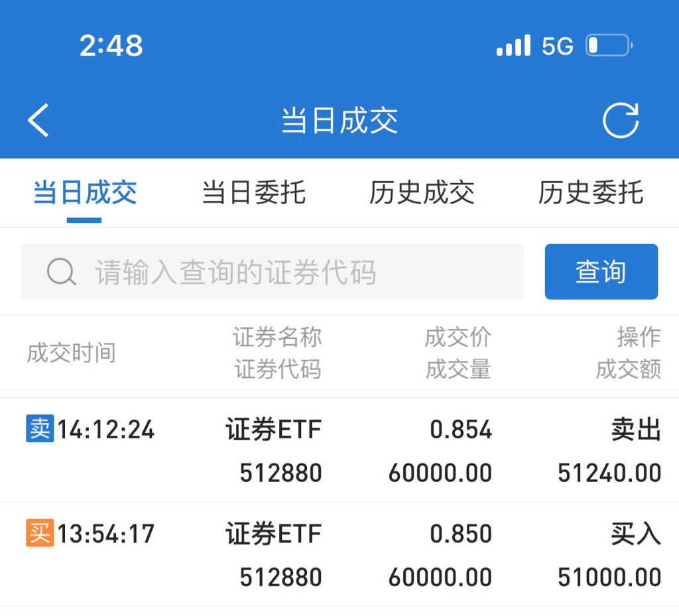
Task: Open the 历史成交 tab
Action: (x=422, y=192)
